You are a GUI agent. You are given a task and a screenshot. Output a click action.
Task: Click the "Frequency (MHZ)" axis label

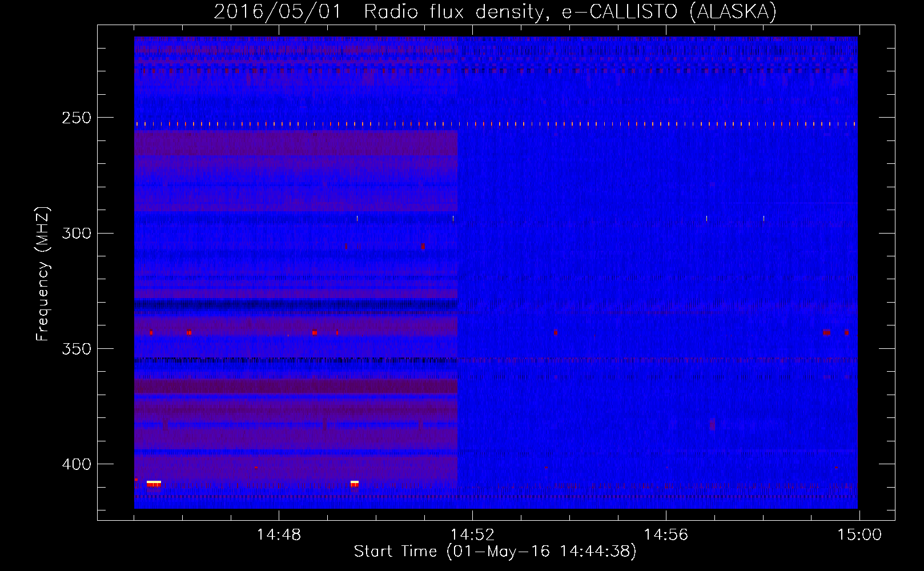pos(42,274)
